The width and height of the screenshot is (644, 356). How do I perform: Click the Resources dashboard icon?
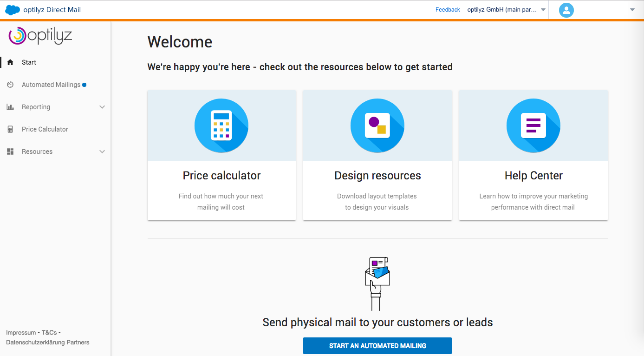[x=10, y=152]
